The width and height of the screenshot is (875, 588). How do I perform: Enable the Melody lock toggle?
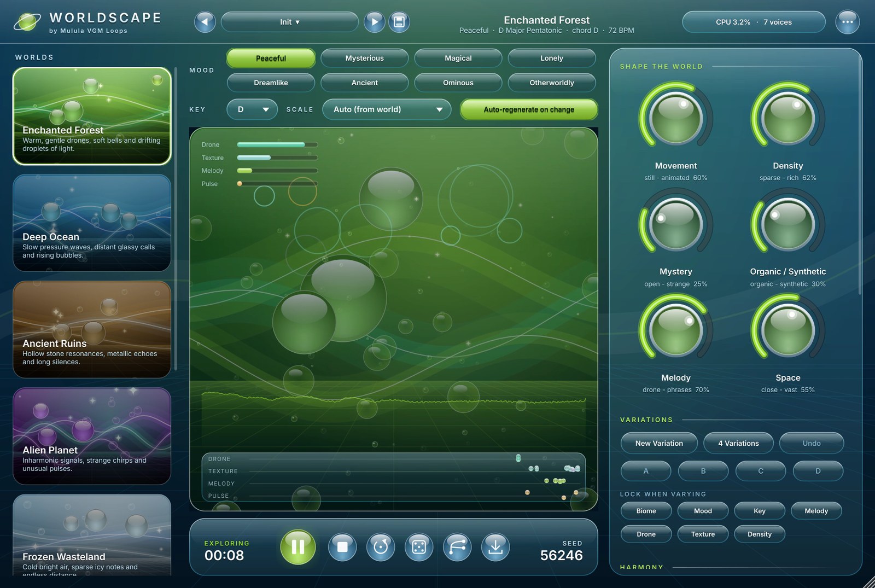(x=816, y=511)
